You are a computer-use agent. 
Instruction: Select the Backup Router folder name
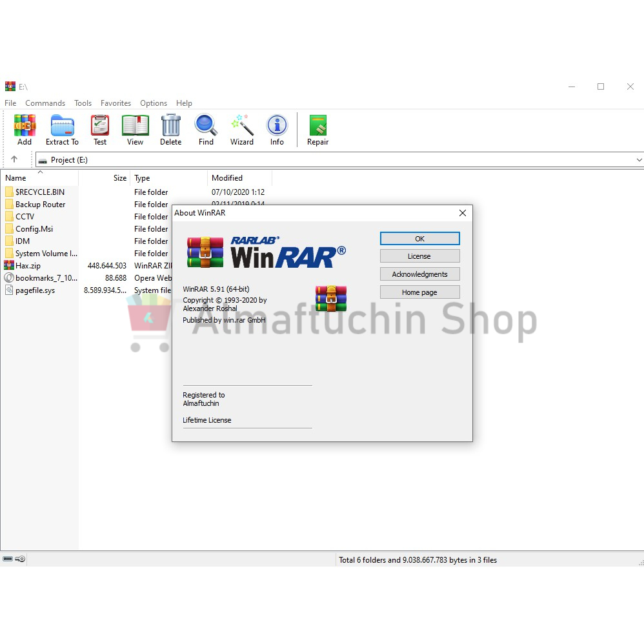tap(40, 204)
